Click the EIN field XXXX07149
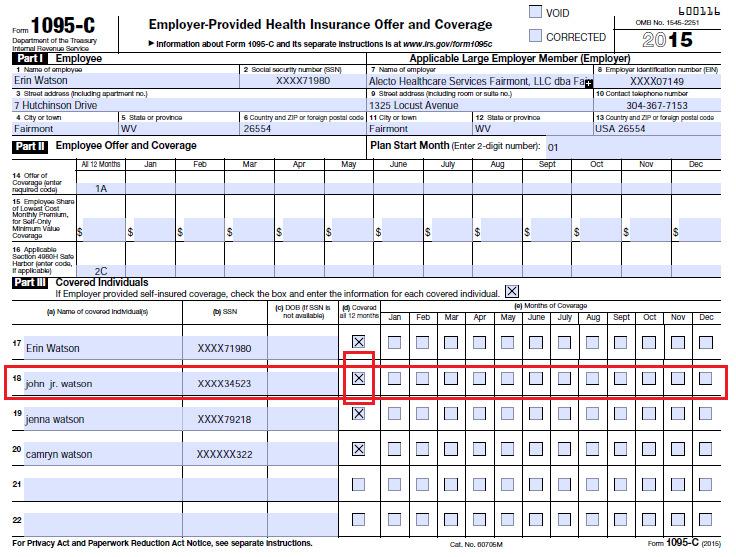 [657, 81]
